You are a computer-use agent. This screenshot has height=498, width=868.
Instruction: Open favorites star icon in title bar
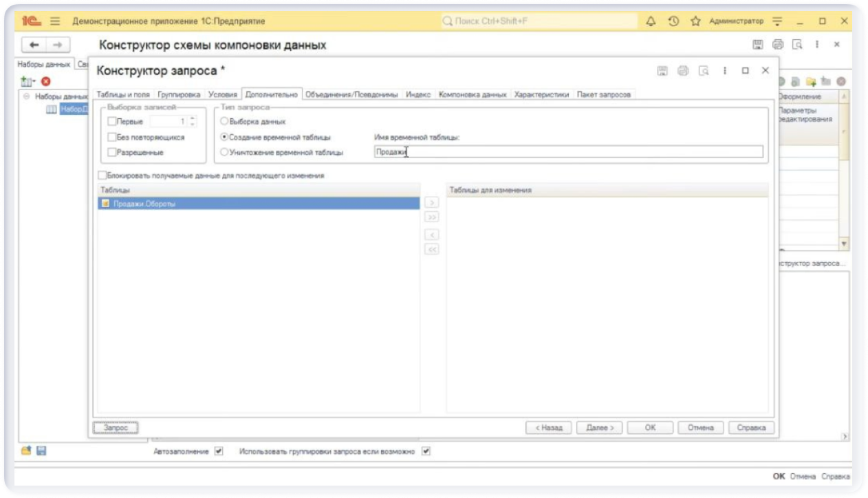click(695, 21)
